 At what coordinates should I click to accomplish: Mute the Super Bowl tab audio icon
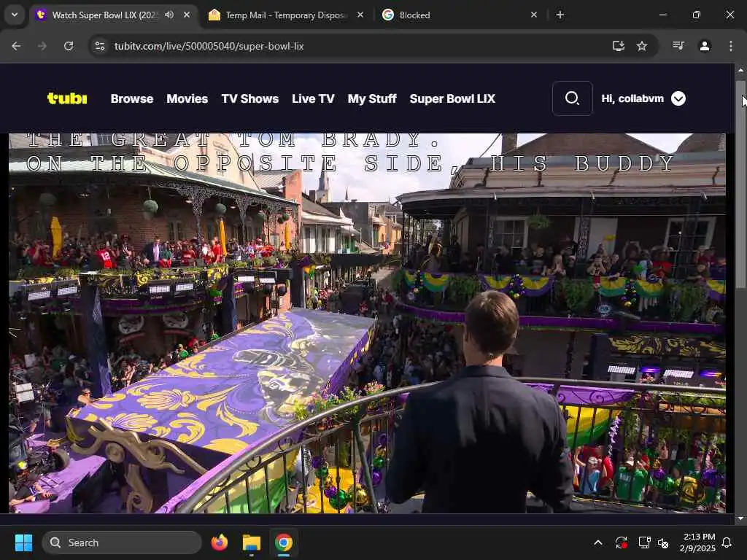click(169, 15)
